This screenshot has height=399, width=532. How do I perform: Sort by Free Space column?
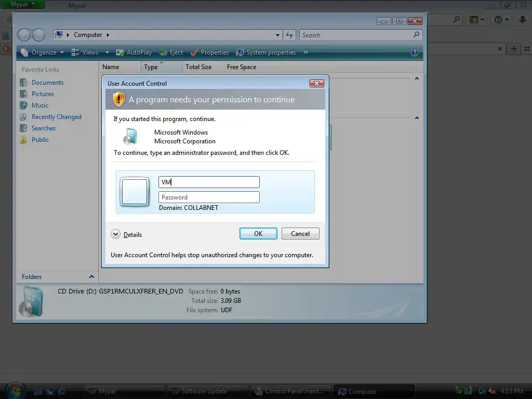[x=245, y=67]
